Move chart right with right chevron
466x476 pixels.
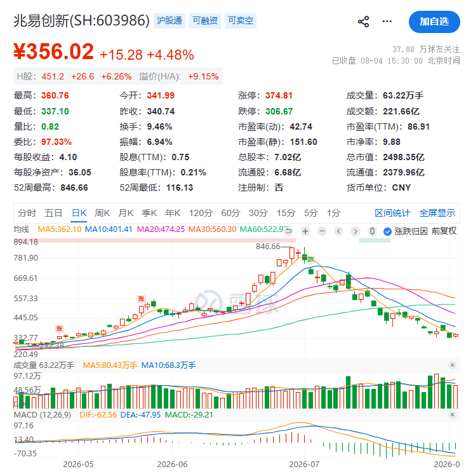(356, 231)
